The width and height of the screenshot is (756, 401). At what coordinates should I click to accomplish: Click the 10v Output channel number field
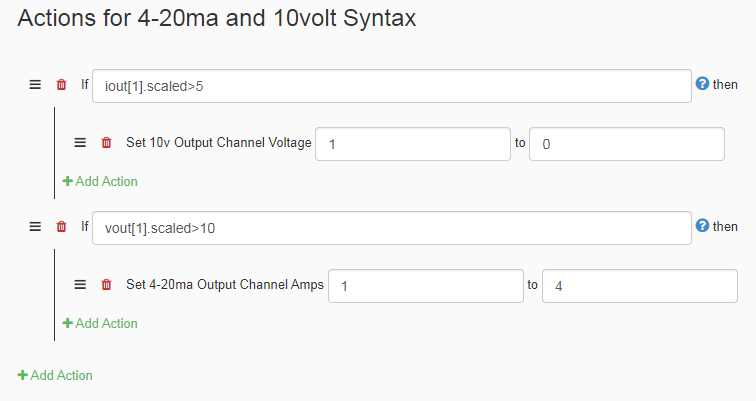(x=413, y=144)
